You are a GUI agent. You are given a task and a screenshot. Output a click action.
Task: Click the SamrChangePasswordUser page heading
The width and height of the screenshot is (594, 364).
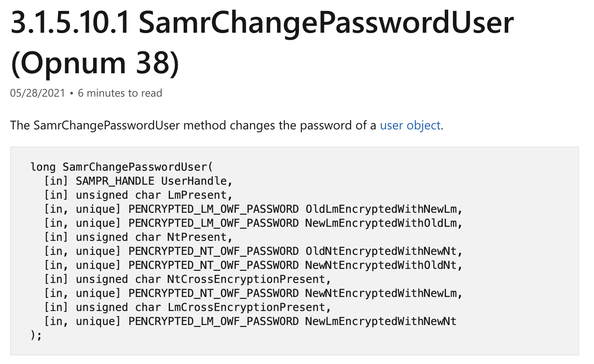326,23
